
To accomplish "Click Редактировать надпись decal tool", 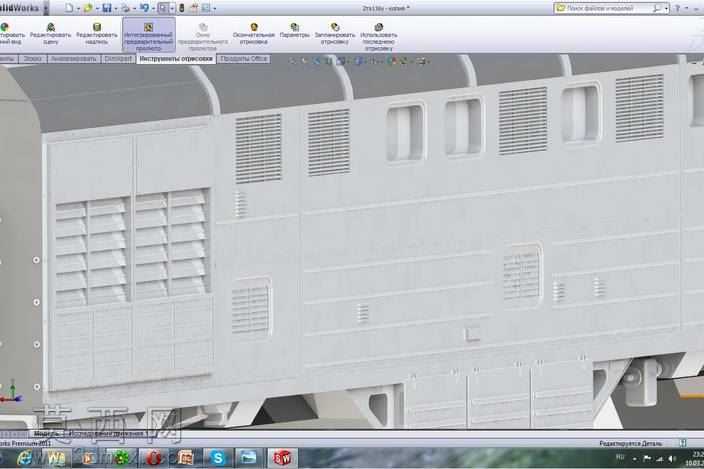I will (97, 34).
